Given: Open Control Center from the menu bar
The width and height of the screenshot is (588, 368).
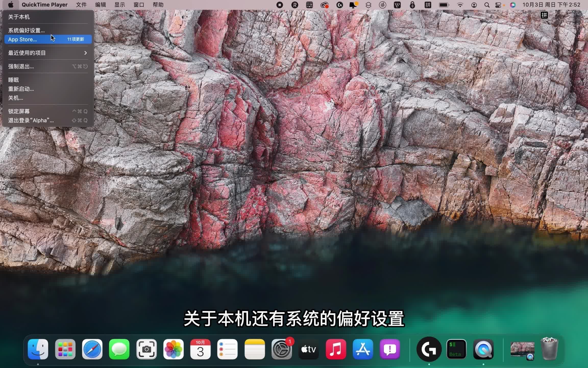Looking at the screenshot, I should pos(498,5).
